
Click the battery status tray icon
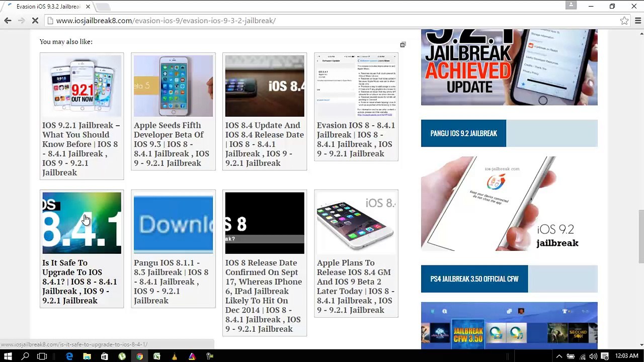[571, 356]
